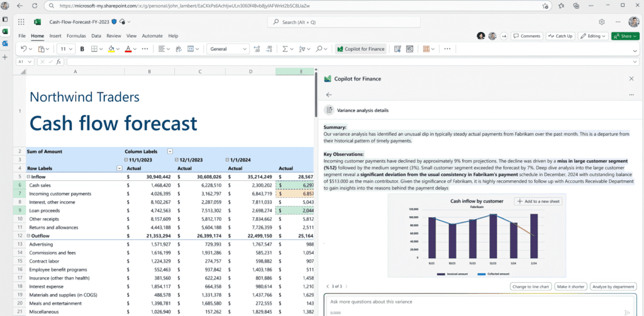Open Excel settings gear icon
Image resolution: width=644 pixels, height=316 pixels.
[602, 22]
